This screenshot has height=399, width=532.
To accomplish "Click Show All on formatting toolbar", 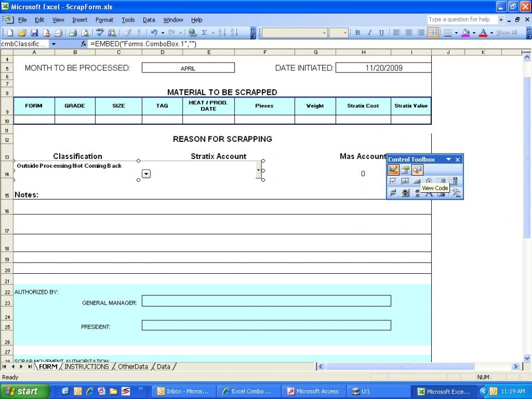I will pos(506,33).
